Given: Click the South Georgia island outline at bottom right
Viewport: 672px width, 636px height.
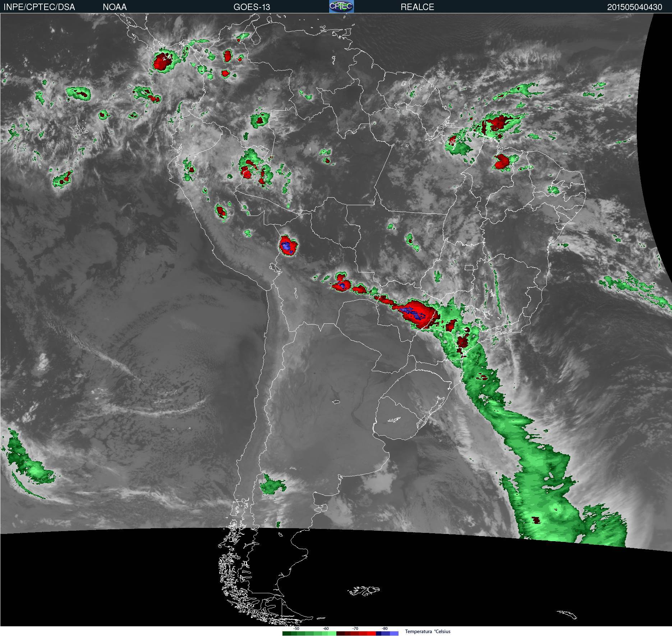Looking at the screenshot, I should [x=567, y=614].
